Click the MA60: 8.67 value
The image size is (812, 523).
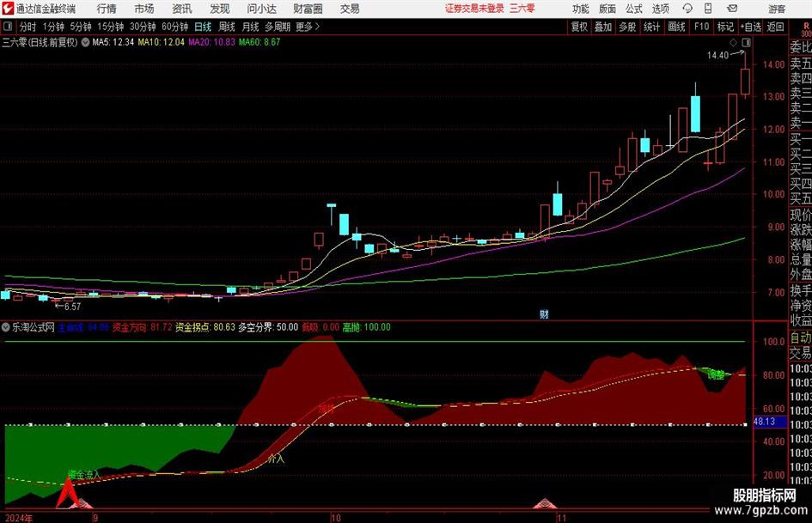click(x=259, y=42)
